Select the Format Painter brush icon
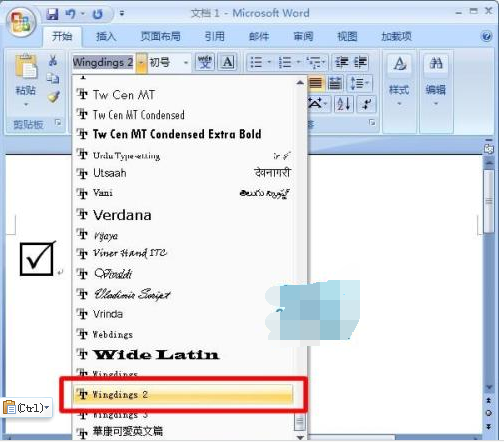The width and height of the screenshot is (504, 442). click(53, 97)
